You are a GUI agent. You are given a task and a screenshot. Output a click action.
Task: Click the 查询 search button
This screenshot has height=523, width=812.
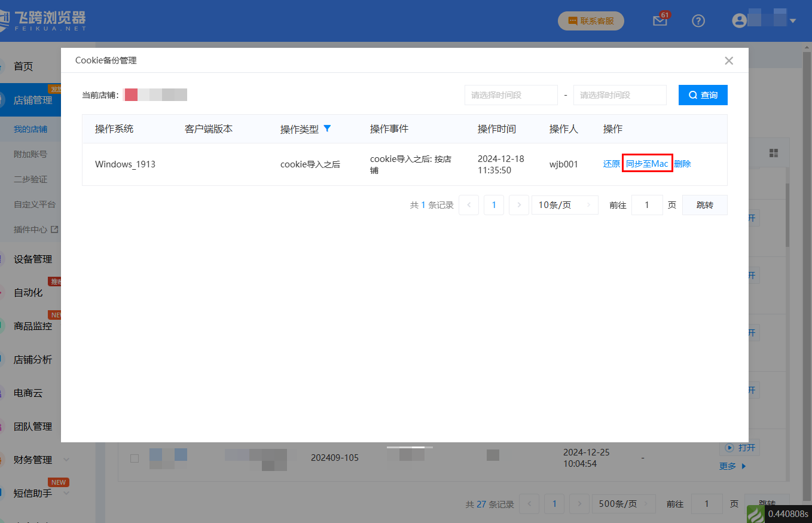point(703,95)
